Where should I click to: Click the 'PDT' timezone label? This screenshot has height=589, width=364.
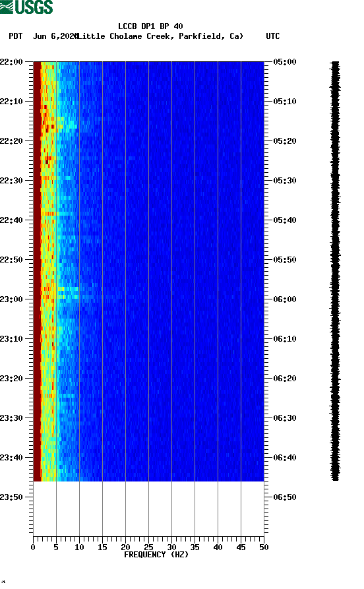click(x=15, y=36)
